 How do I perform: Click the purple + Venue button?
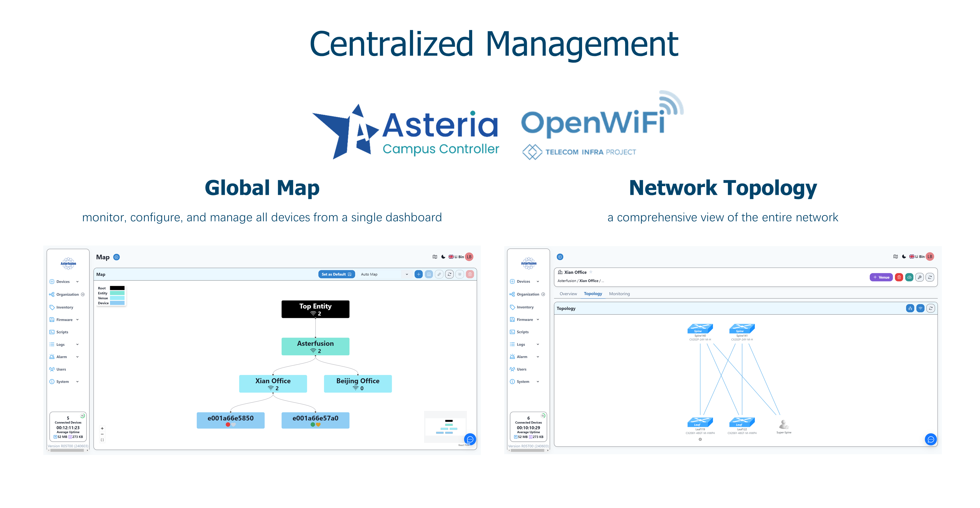(x=881, y=277)
